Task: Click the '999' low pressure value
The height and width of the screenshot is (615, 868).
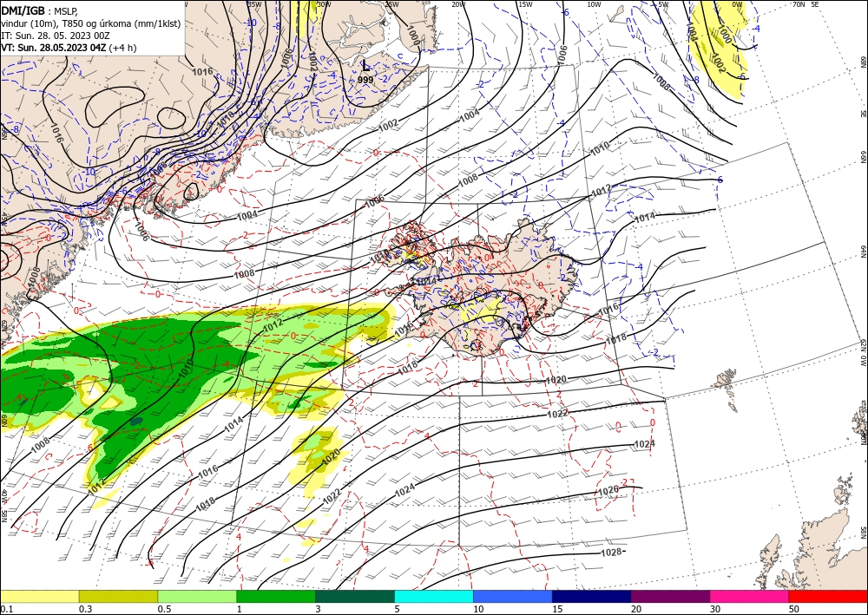Action: [x=365, y=80]
